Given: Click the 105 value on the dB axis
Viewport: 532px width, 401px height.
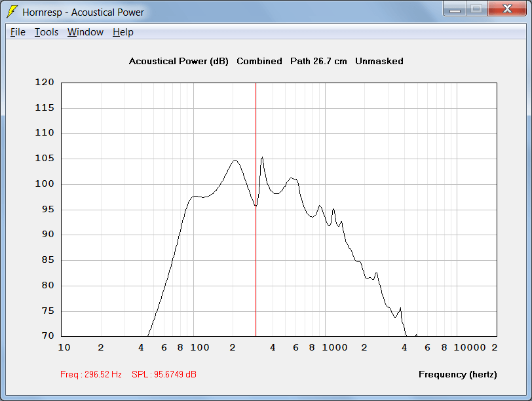Looking at the screenshot, I should pos(45,159).
